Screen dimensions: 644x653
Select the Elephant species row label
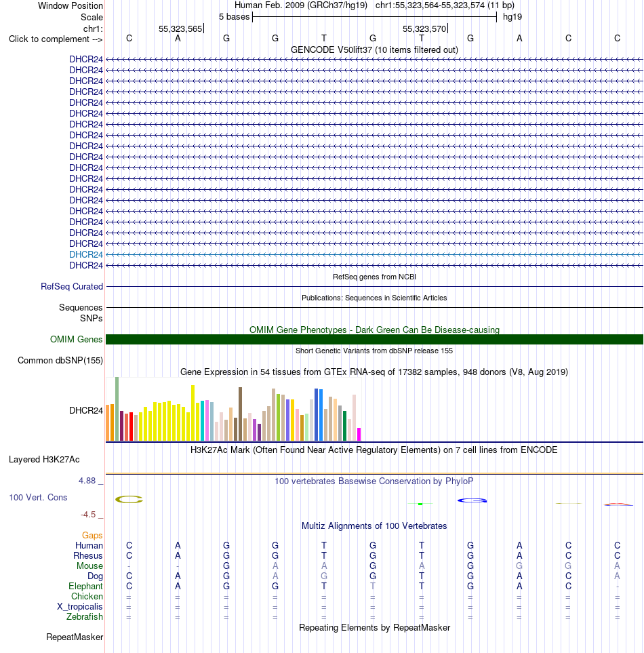pos(85,587)
